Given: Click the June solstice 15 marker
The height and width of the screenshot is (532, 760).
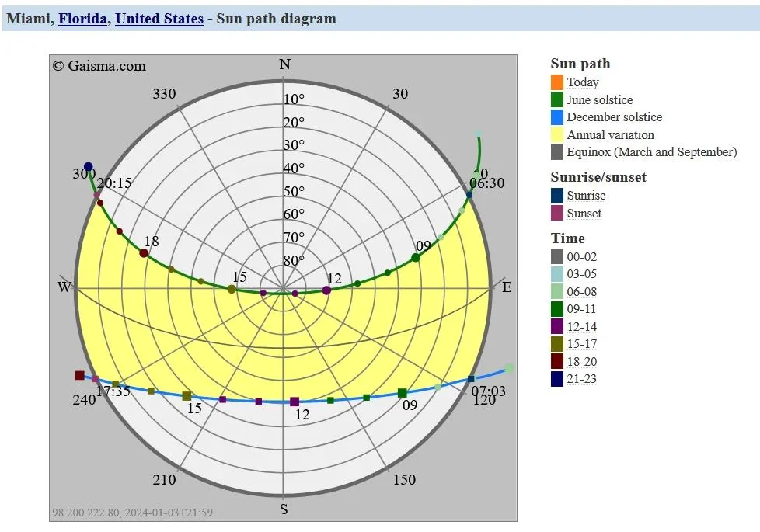Looking at the screenshot, I should (x=232, y=289).
